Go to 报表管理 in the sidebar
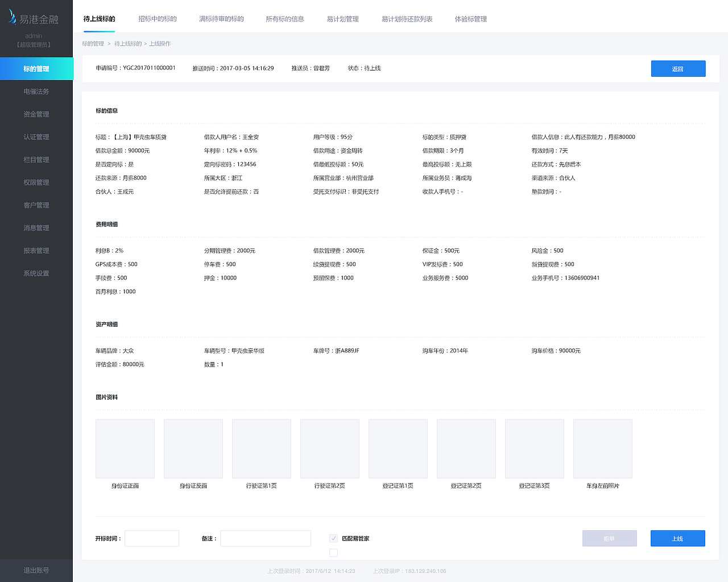 coord(36,251)
